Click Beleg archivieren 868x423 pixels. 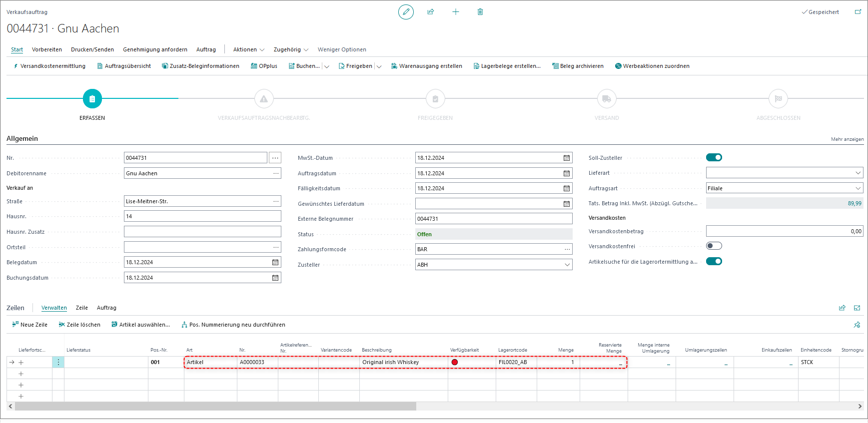point(578,66)
